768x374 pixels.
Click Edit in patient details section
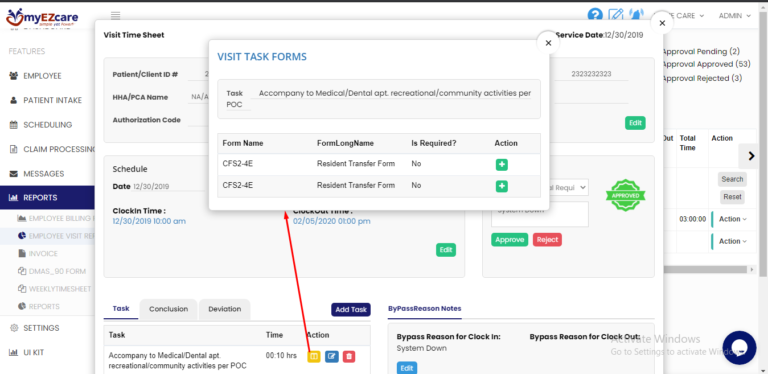(635, 123)
